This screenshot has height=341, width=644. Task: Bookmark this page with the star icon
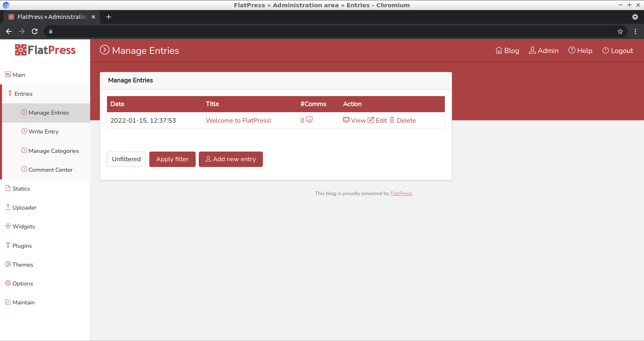620,31
